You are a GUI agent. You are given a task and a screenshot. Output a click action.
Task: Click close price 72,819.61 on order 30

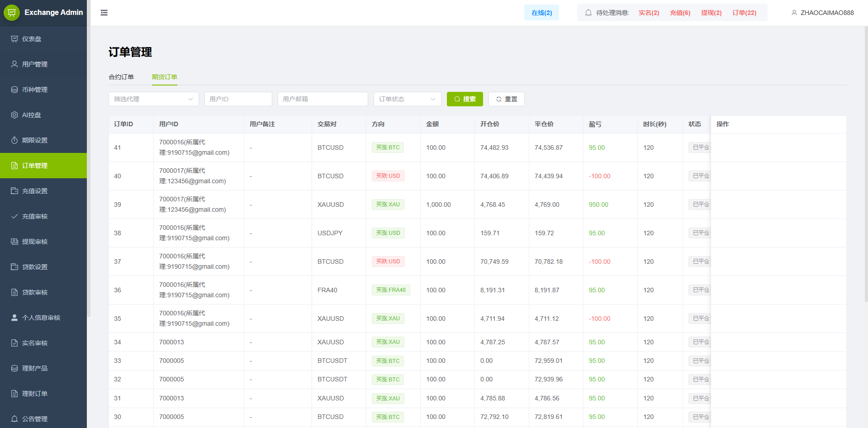pos(549,417)
